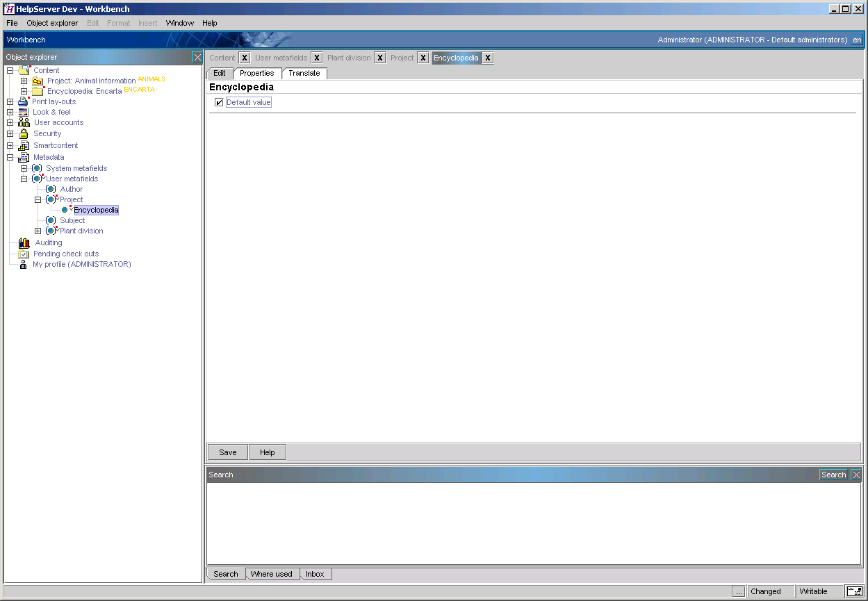The image size is (868, 601).
Task: Click the Save button
Action: click(228, 452)
